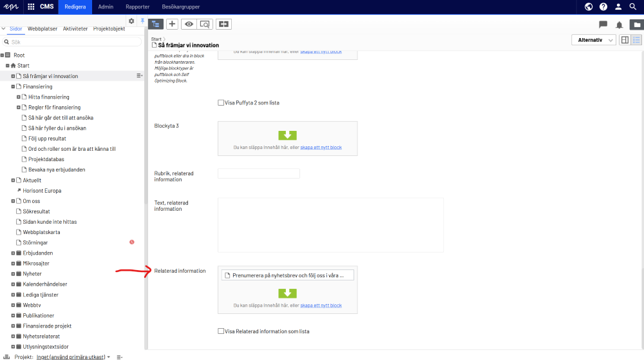This screenshot has width=644, height=361.
Task: Expand the Nyheter folder in tree
Action: (x=13, y=274)
